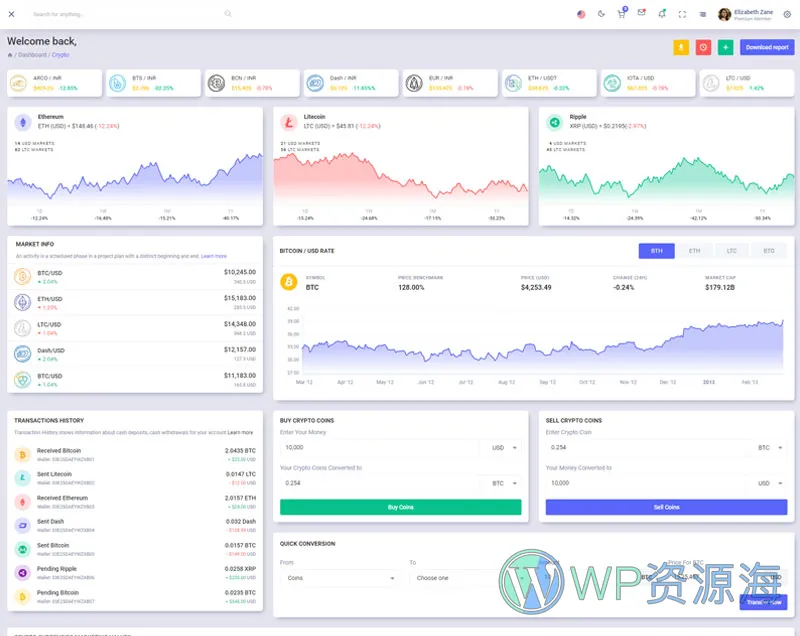Image resolution: width=800 pixels, height=636 pixels.
Task: Click the Buy Coins button
Action: click(400, 507)
